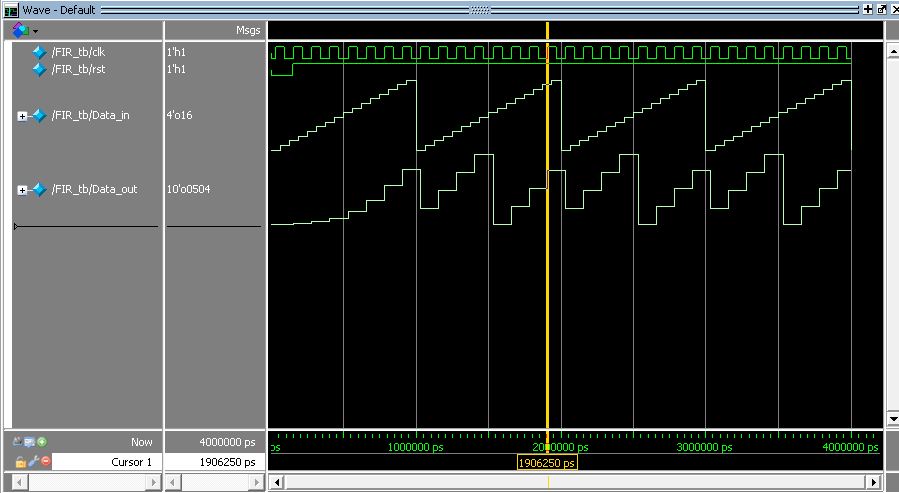This screenshot has height=493, width=899.
Task: Click the Data_out value 10'o0504
Action: (x=189, y=189)
